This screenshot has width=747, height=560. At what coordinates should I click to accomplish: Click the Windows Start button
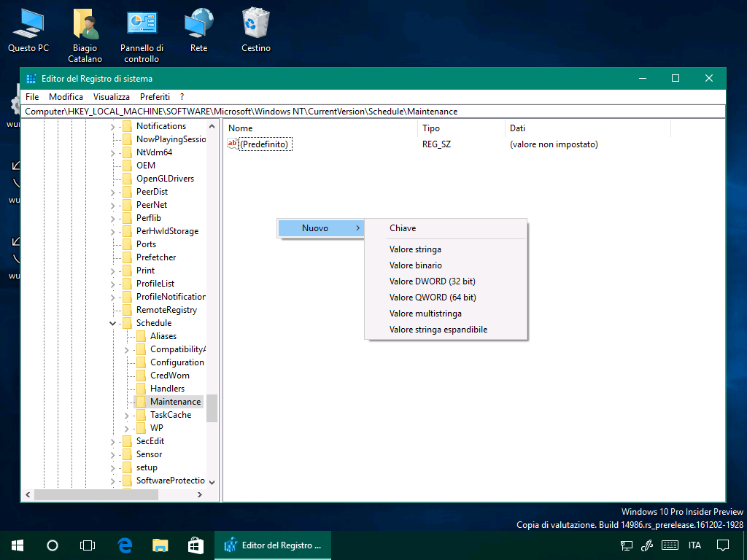[x=18, y=545]
